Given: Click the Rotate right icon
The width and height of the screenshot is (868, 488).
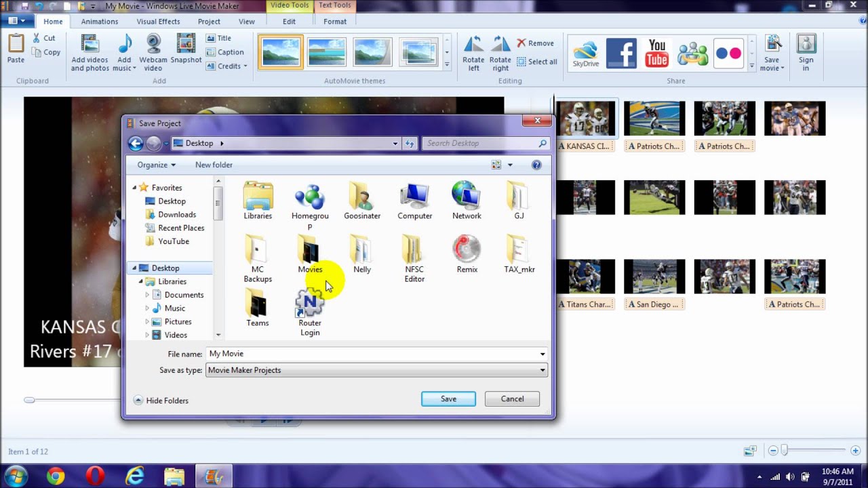Looking at the screenshot, I should click(500, 45).
